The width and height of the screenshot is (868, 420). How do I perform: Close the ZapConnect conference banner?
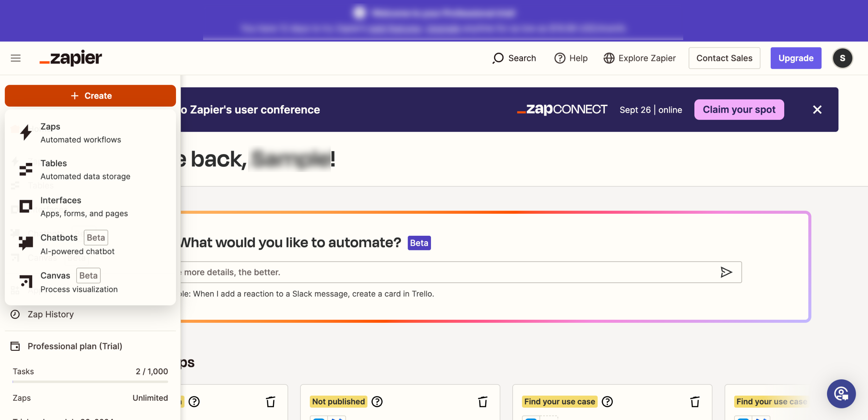click(x=817, y=110)
